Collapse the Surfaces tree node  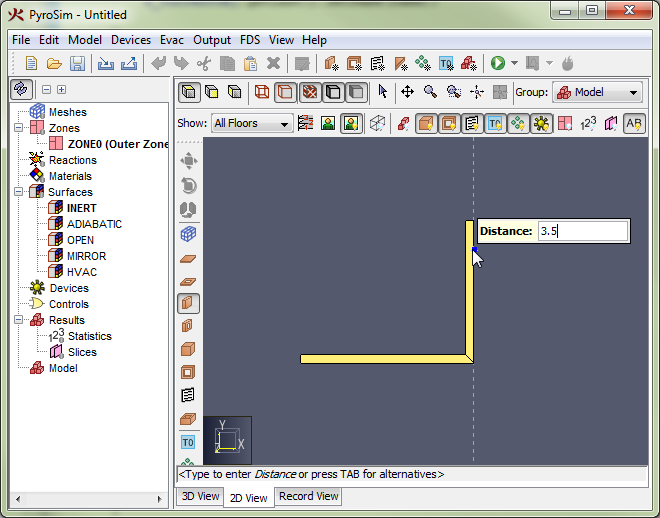point(19,191)
